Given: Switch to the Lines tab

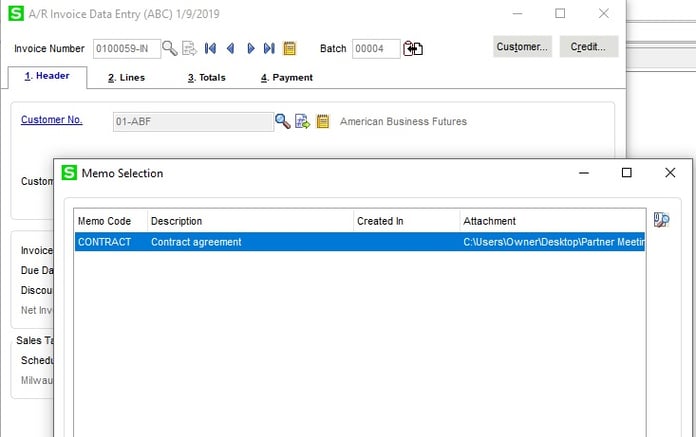Looking at the screenshot, I should [x=126, y=77].
